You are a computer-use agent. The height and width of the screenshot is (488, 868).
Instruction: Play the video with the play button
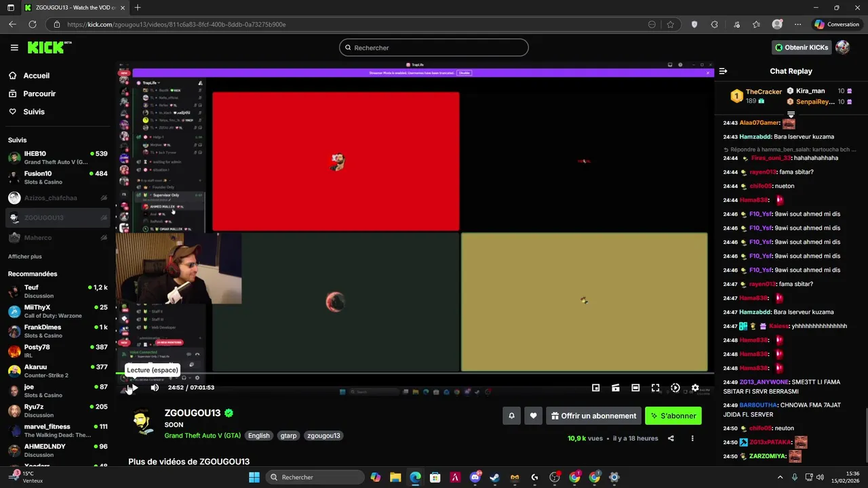click(134, 388)
